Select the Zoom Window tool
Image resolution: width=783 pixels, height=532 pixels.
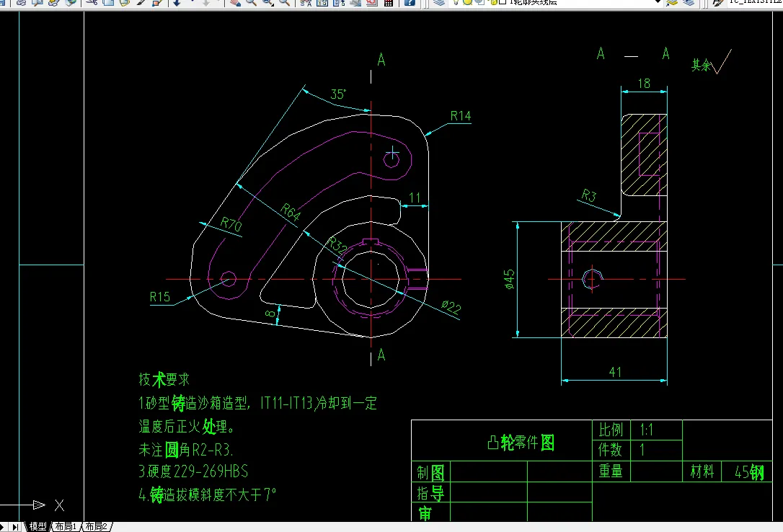266,4
